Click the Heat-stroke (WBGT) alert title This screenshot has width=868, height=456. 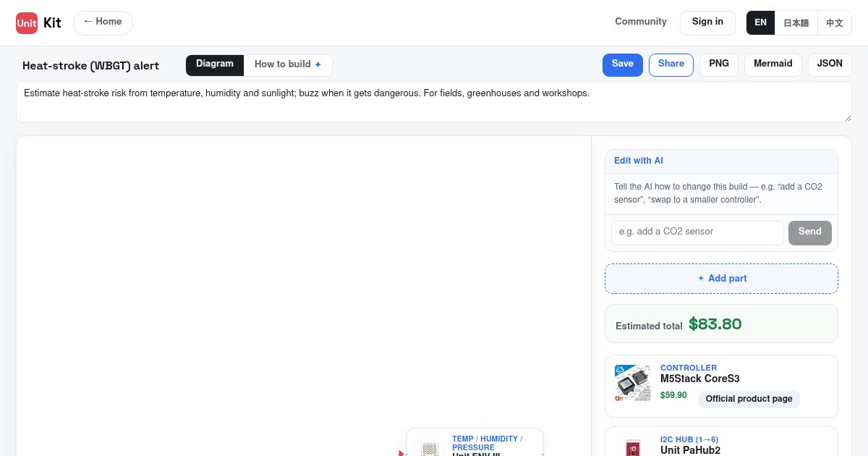90,66
